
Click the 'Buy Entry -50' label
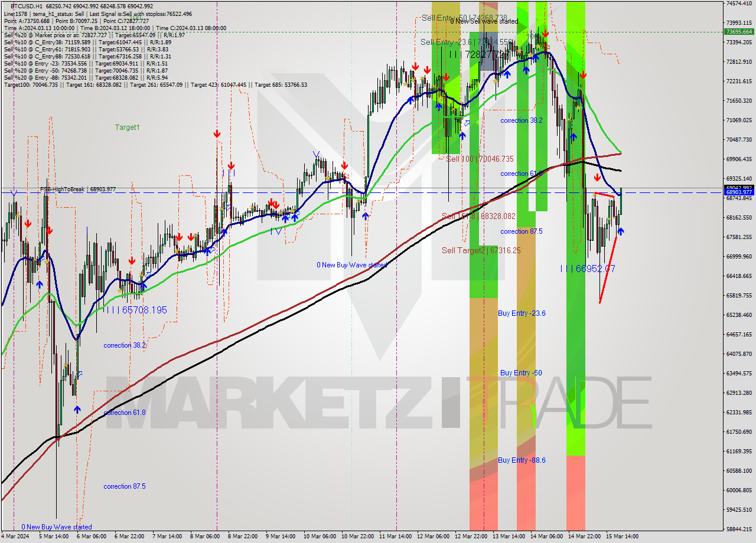tap(521, 372)
